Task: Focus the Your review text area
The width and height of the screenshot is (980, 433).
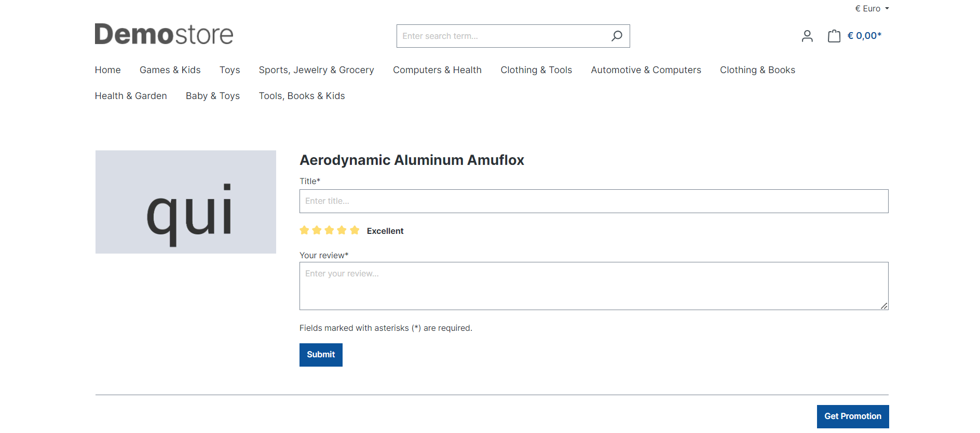Action: 594,286
